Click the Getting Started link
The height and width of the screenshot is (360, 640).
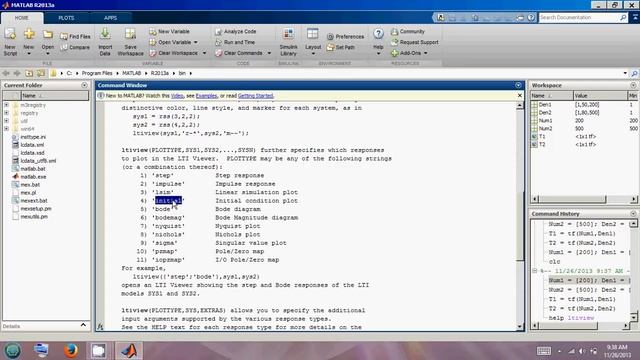click(x=256, y=96)
